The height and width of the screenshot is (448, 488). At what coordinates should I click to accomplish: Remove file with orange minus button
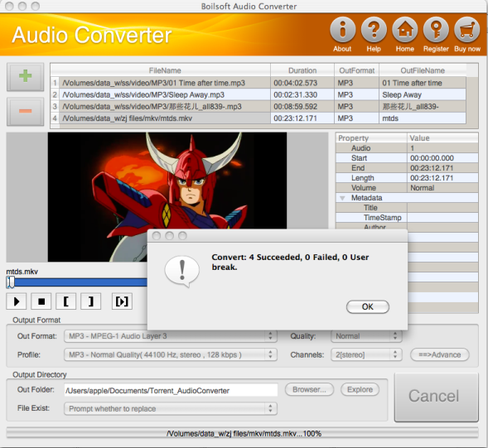coord(25,111)
